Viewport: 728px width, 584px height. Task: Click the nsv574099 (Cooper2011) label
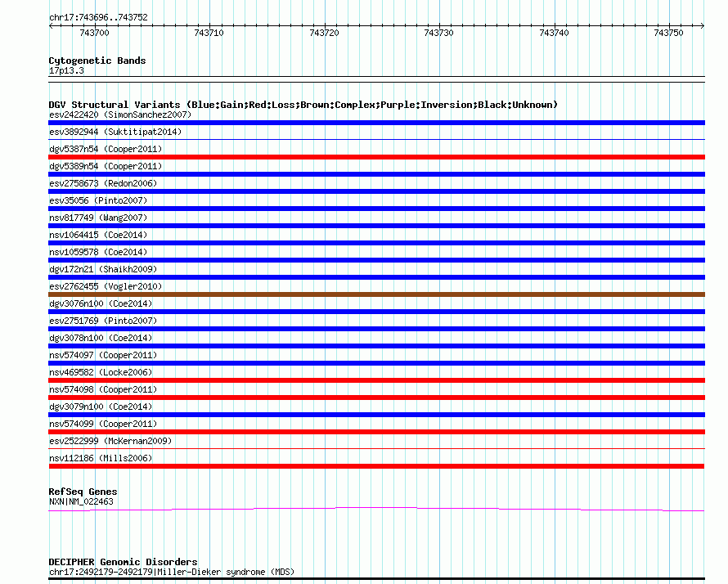point(103,424)
